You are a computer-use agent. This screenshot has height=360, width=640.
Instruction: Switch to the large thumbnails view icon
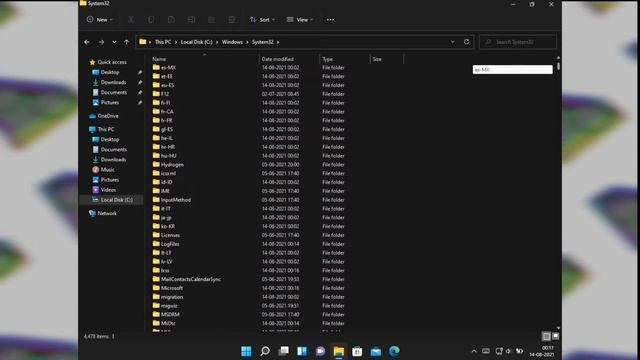[556, 336]
